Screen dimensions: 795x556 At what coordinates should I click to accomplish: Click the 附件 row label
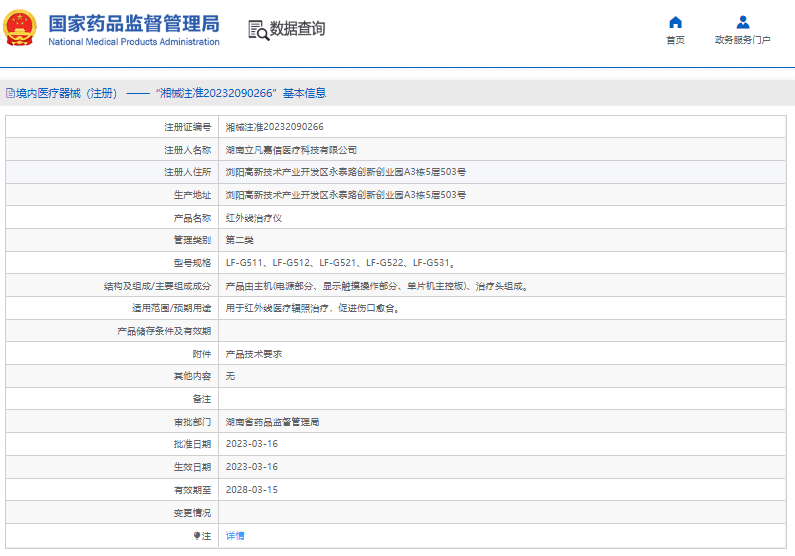[x=202, y=354]
